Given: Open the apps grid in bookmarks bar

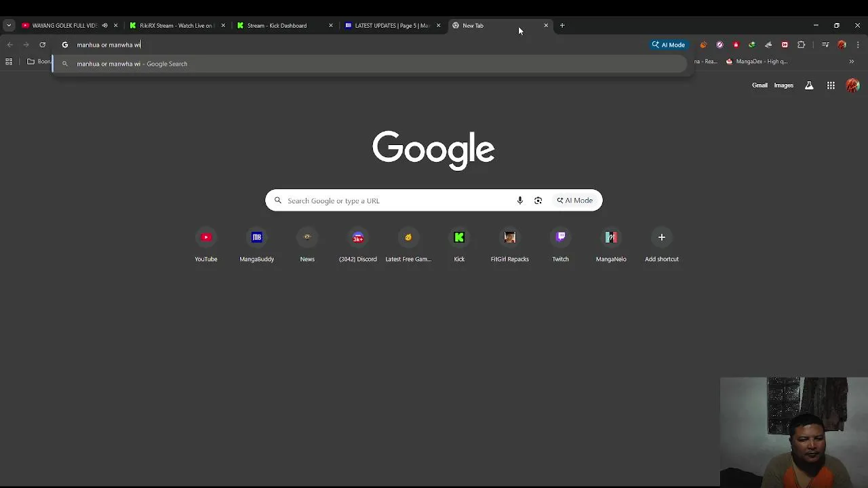Looking at the screenshot, I should (9, 62).
